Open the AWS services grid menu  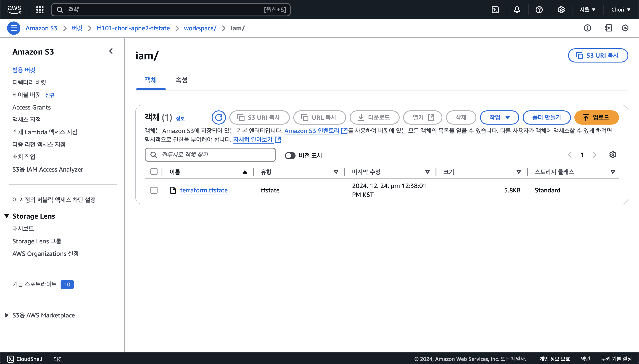coord(40,10)
